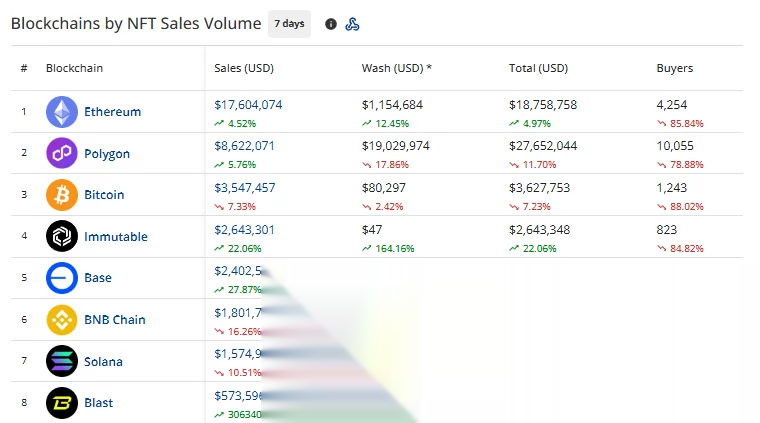Image resolution: width=760 pixels, height=423 pixels.
Task: Click the Base logo icon
Action: click(62, 278)
